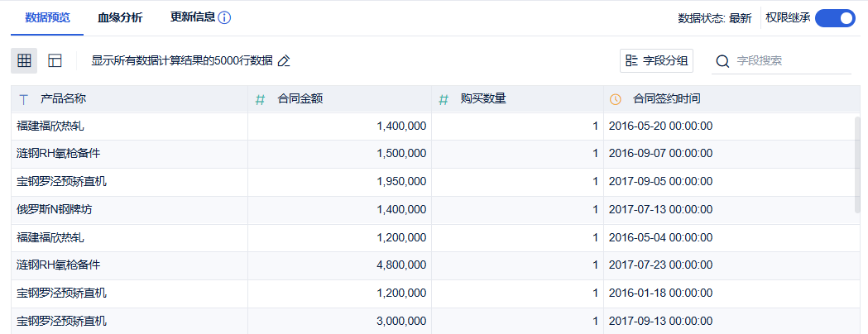
Task: Click the number type icon of 合同金额
Action: pyautogui.click(x=260, y=99)
